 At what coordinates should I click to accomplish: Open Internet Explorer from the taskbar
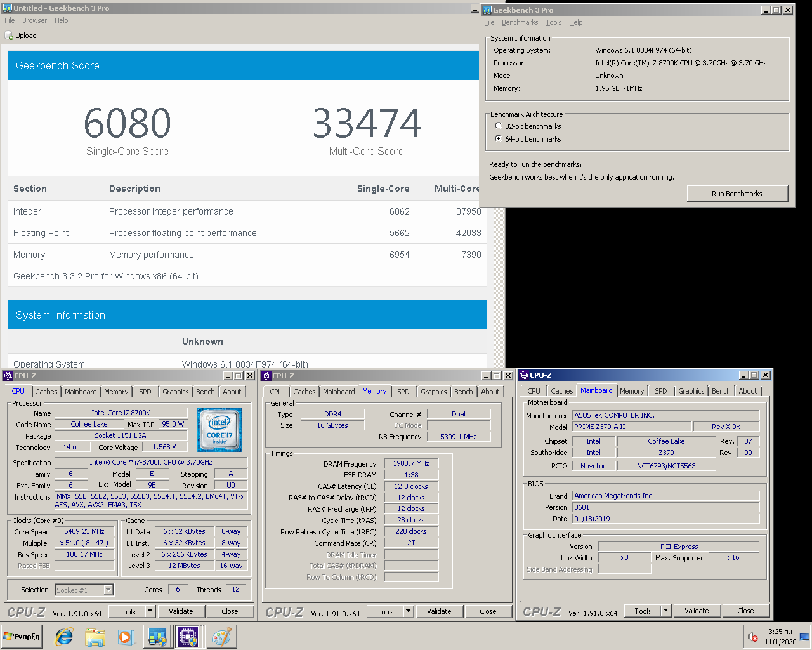(64, 637)
